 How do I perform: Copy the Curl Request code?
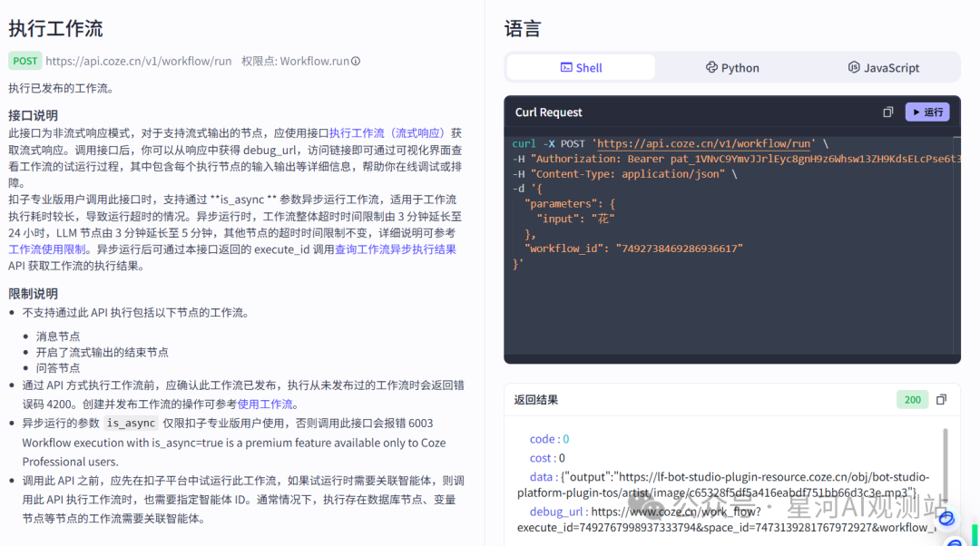click(x=887, y=112)
